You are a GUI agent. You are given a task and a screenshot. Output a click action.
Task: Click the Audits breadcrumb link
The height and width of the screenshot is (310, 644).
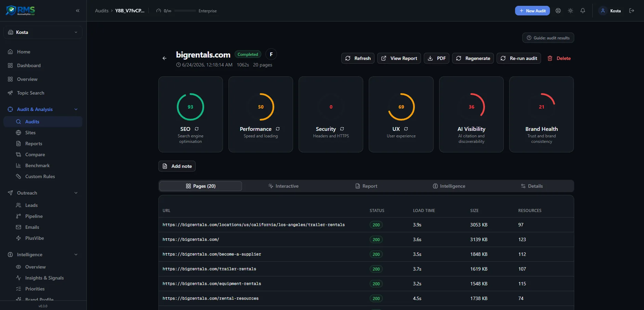pyautogui.click(x=102, y=11)
